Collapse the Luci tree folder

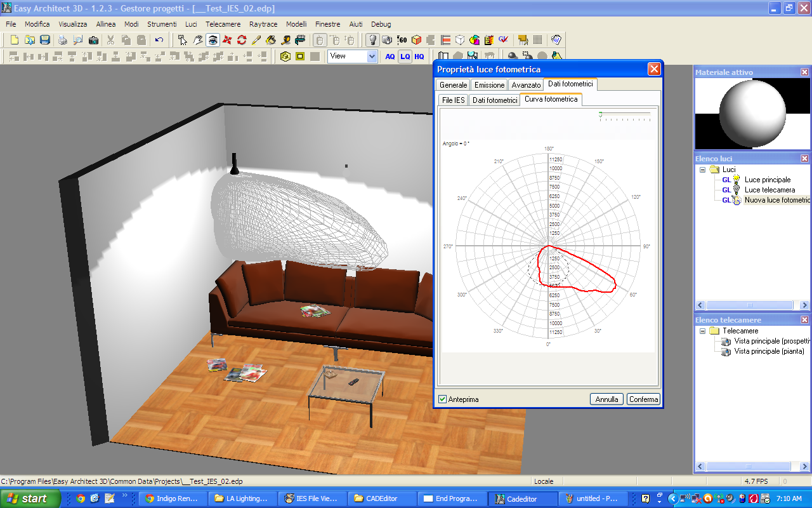703,170
